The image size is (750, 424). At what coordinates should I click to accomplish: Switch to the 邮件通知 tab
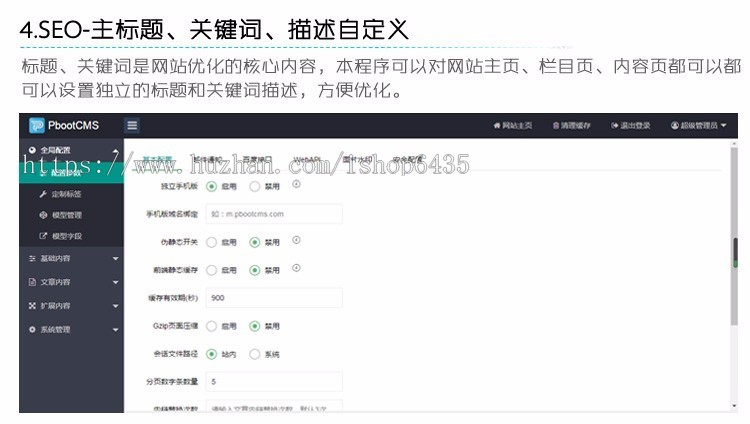point(207,159)
